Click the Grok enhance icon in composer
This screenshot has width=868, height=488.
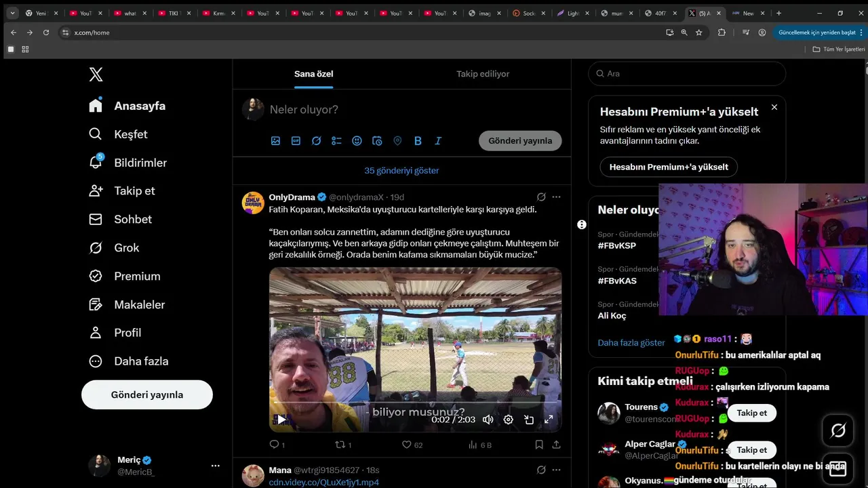coord(316,141)
